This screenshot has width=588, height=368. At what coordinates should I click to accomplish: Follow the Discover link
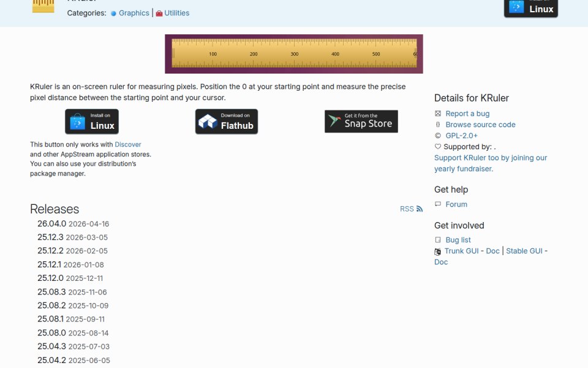(x=128, y=145)
